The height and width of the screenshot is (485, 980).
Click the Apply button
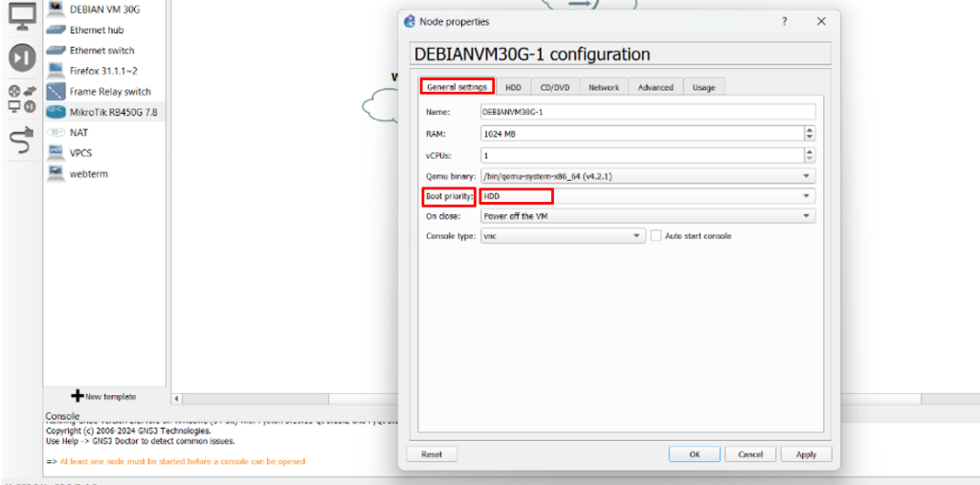point(806,454)
